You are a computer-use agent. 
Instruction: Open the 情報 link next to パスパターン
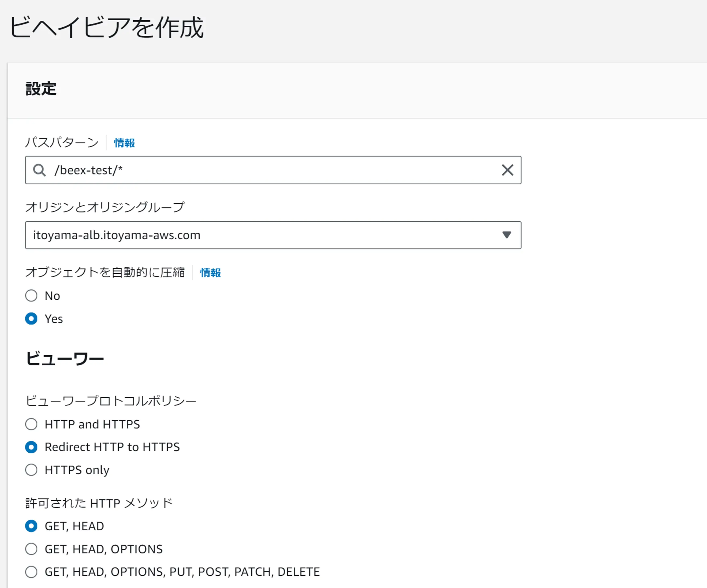124,143
